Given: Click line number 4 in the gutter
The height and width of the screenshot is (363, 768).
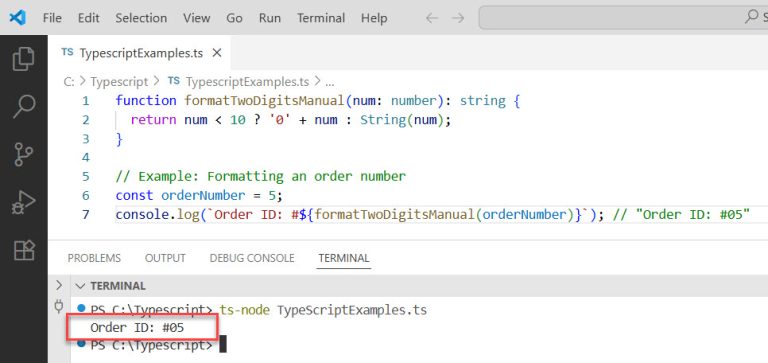Looking at the screenshot, I should pyautogui.click(x=86, y=158).
